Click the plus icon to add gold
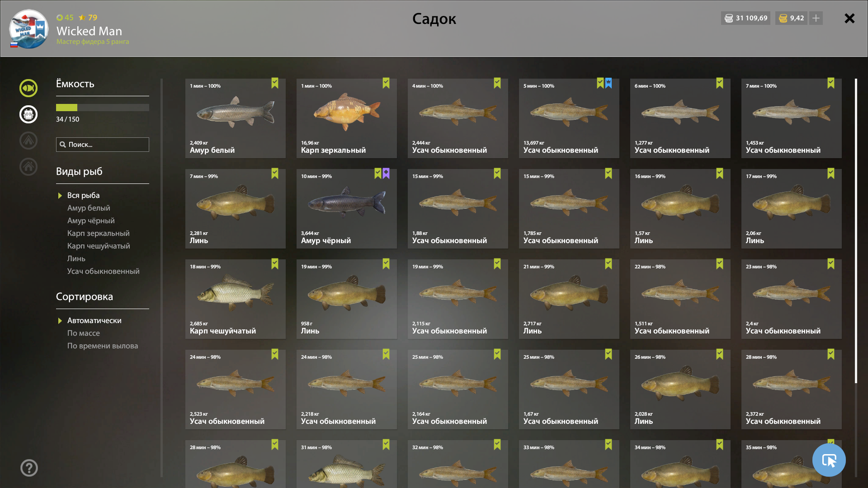The image size is (868, 488). coord(816,18)
